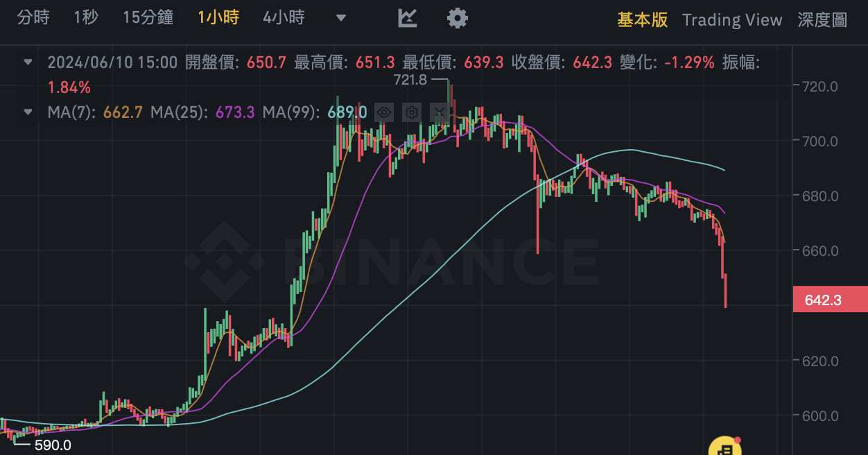Open the technical indicators chart icon

(x=408, y=18)
